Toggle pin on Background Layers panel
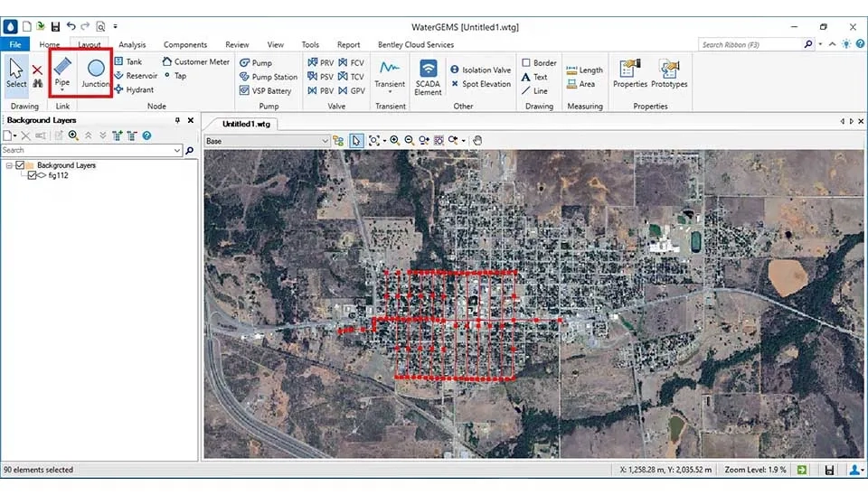The width and height of the screenshot is (868, 495). 177,120
